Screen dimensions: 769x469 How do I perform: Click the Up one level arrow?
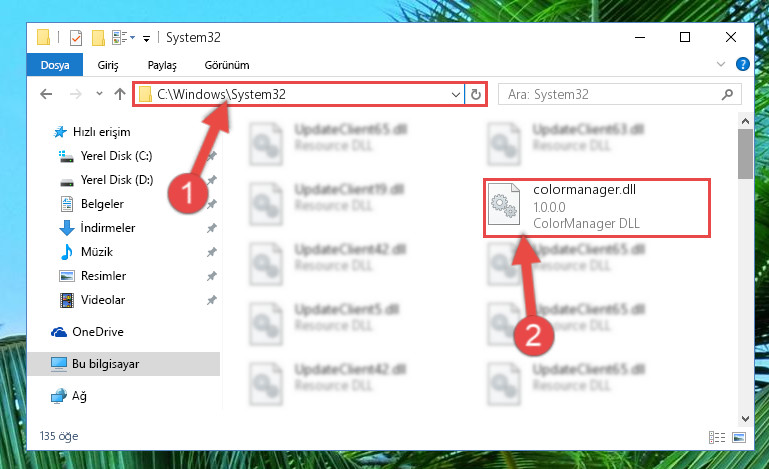pos(120,94)
